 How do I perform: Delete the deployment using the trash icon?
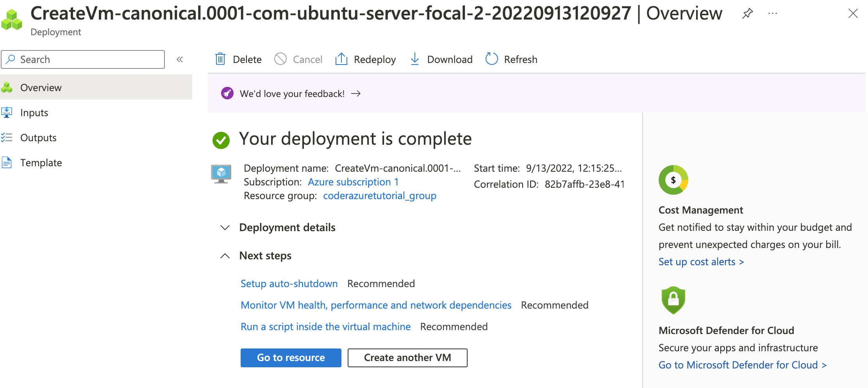(220, 59)
